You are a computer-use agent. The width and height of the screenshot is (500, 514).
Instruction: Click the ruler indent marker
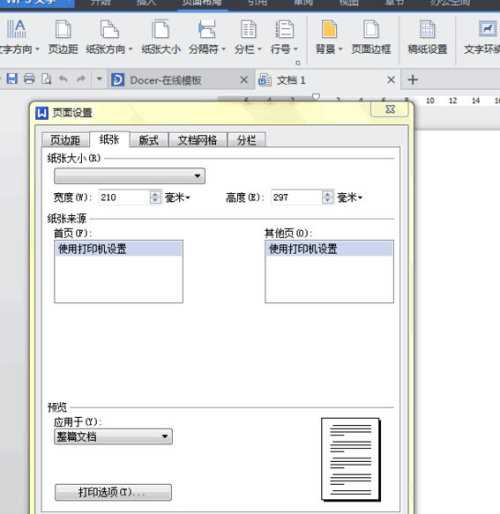(316, 97)
